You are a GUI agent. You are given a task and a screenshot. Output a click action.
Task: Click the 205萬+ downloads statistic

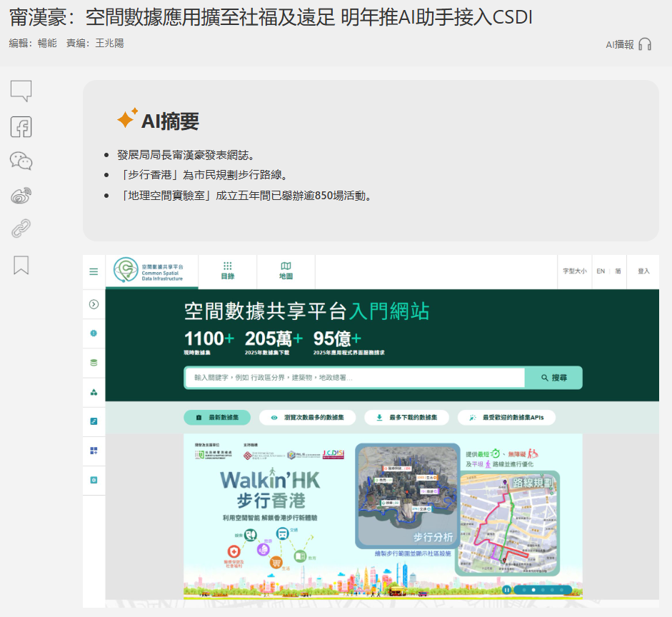(274, 342)
